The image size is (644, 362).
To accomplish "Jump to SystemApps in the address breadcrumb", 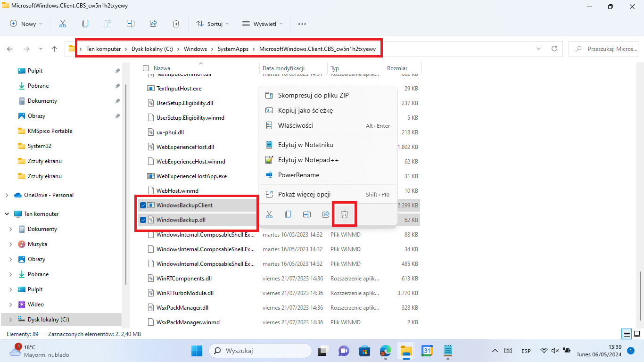I will [x=233, y=49].
